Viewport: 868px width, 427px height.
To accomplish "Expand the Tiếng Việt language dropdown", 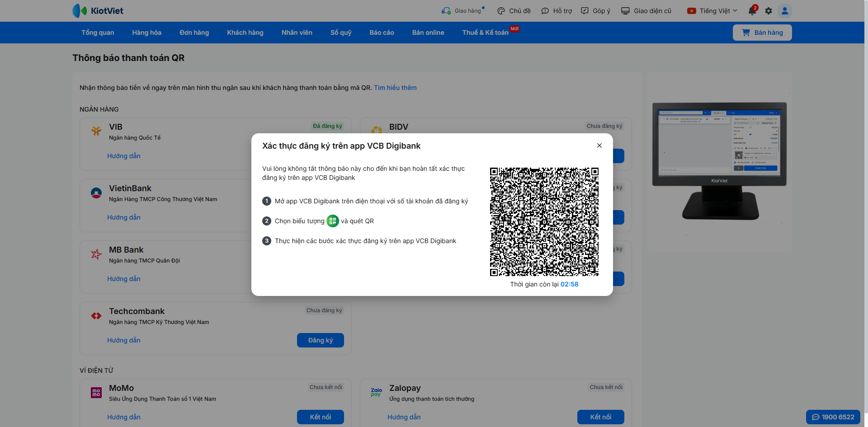I will 712,11.
